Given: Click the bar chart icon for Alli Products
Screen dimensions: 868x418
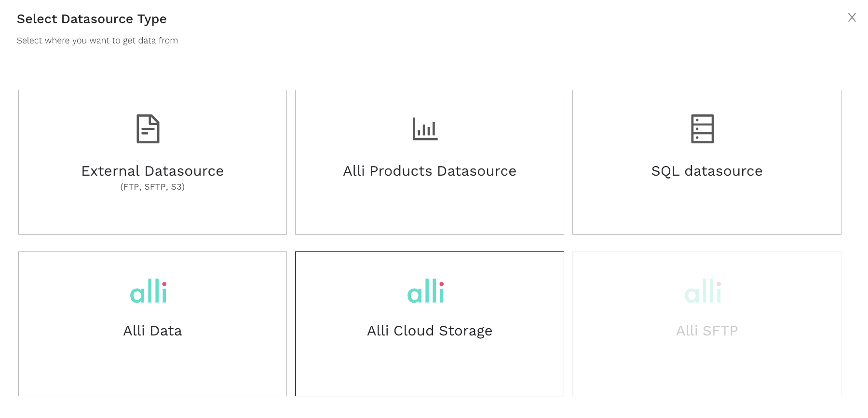Looking at the screenshot, I should [425, 129].
